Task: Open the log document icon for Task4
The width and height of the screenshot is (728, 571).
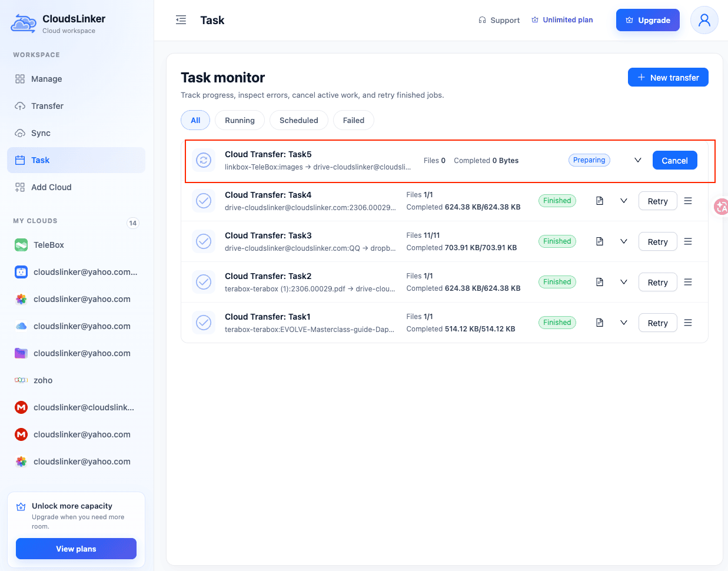Action: click(600, 201)
